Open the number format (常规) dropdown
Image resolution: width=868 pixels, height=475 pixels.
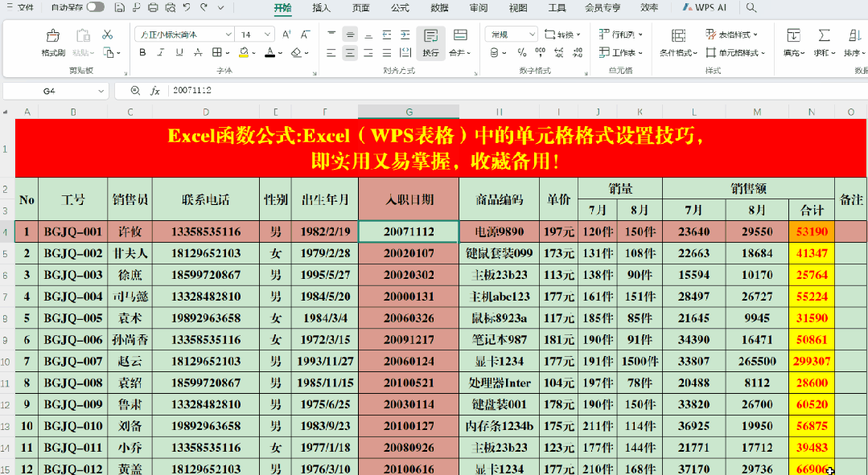(x=530, y=35)
